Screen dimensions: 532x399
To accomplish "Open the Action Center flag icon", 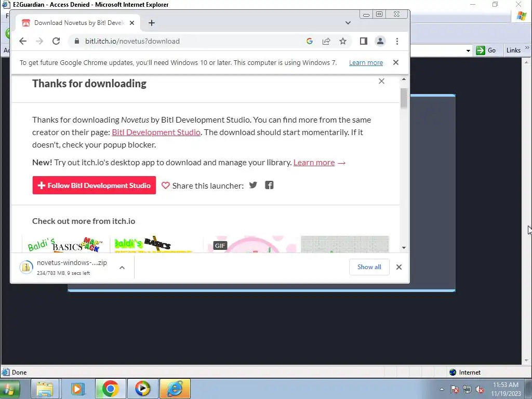I will point(454,389).
